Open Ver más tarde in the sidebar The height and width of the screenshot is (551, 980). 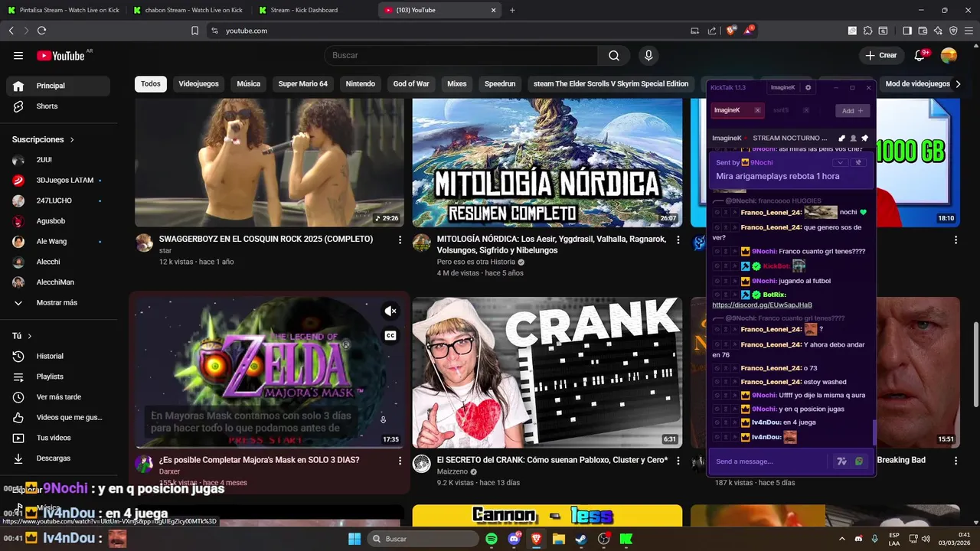tap(58, 397)
